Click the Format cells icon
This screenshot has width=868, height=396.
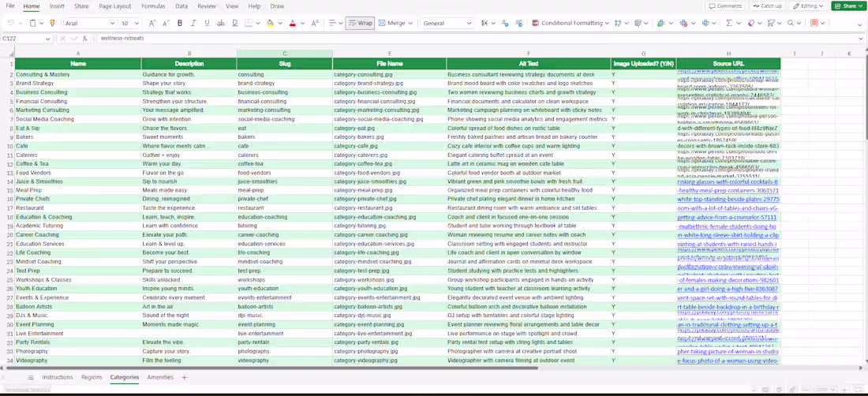click(x=705, y=23)
